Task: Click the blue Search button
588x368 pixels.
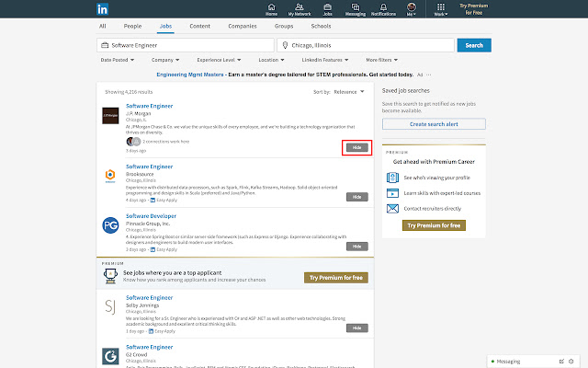Action: tap(474, 45)
